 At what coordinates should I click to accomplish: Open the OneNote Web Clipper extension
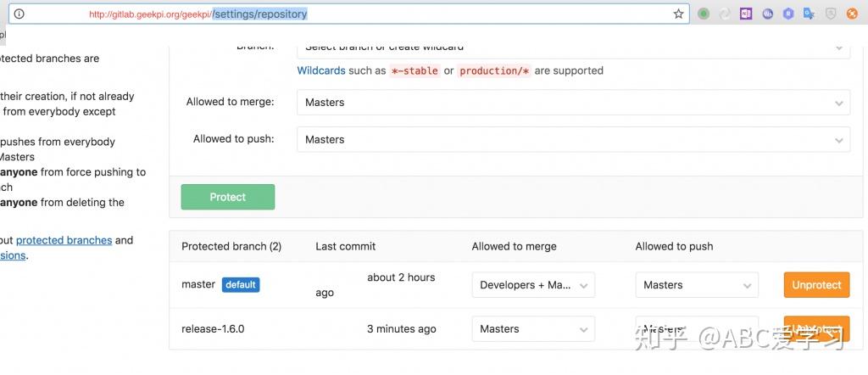click(x=746, y=14)
